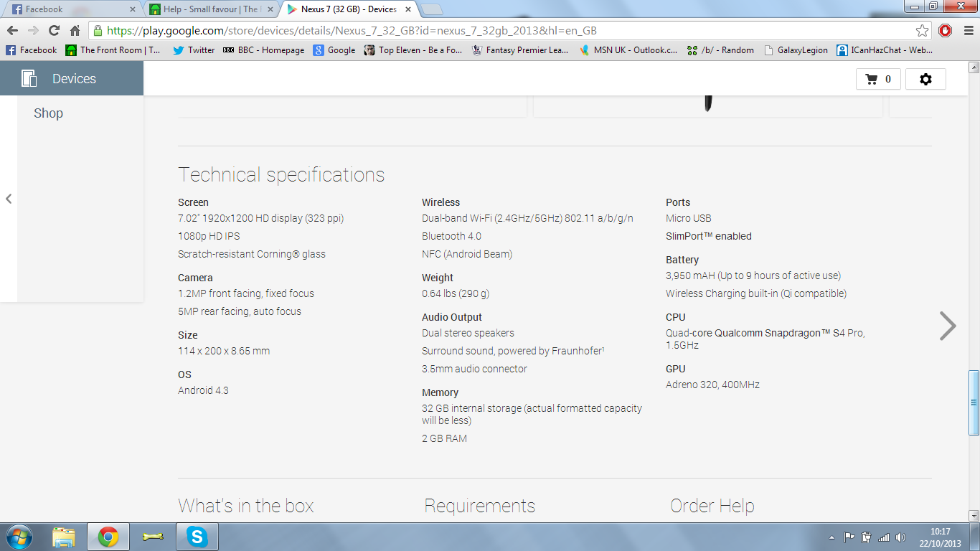Open the Facebook bookmark

(32, 50)
